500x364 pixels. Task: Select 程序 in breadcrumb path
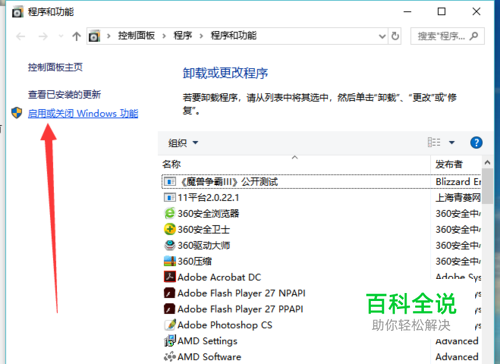tap(183, 36)
